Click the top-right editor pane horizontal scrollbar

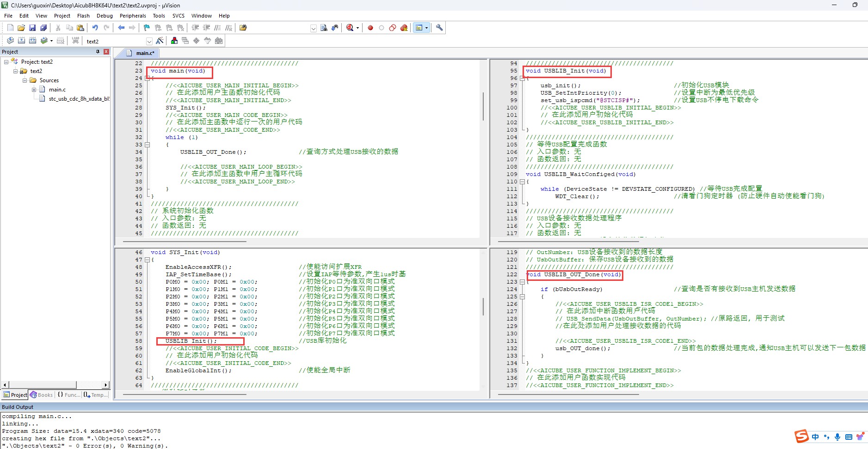point(568,241)
